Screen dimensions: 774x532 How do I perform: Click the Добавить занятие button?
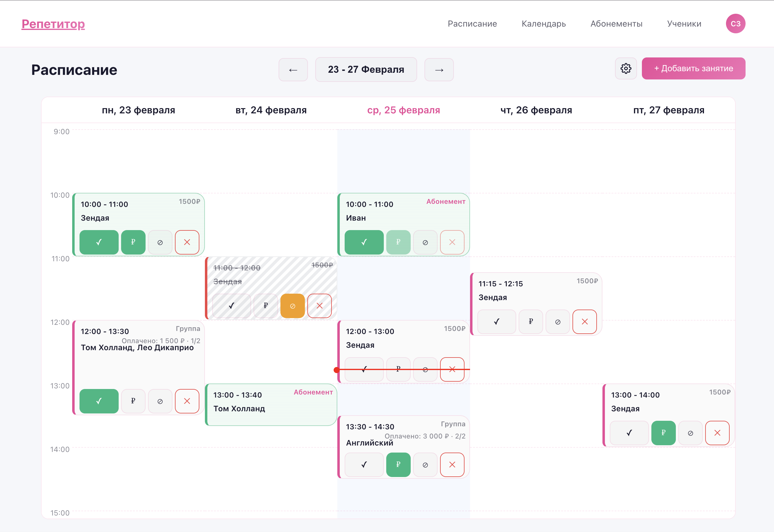tap(693, 69)
